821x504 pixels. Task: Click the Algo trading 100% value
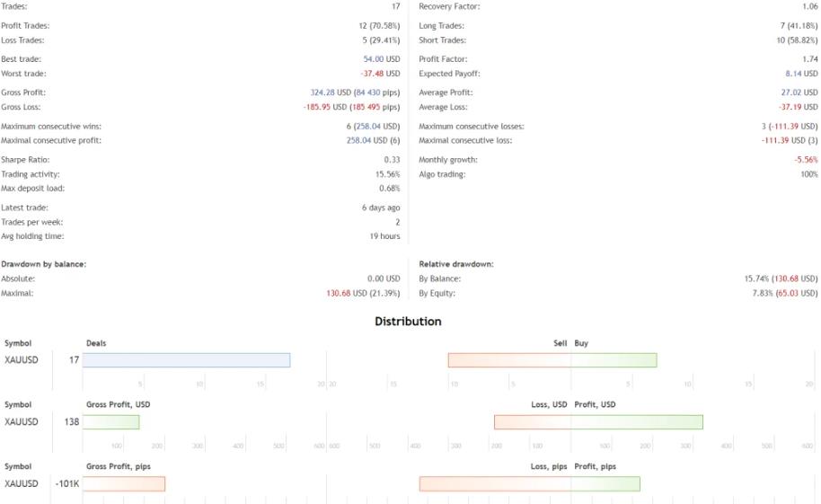click(x=809, y=174)
